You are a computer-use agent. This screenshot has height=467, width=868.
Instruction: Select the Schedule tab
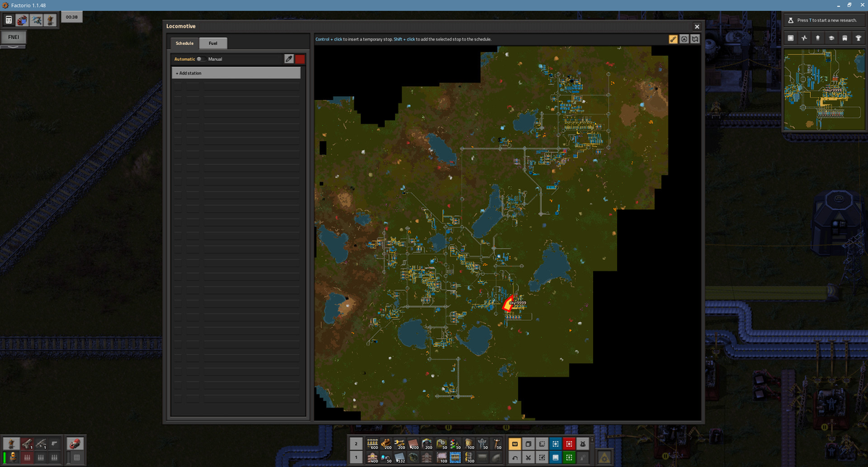click(184, 43)
